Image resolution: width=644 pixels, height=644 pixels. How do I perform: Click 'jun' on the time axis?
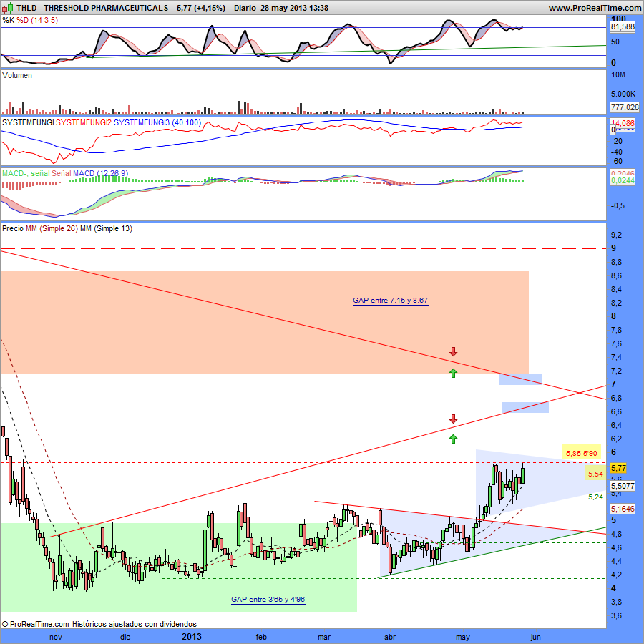535,638
